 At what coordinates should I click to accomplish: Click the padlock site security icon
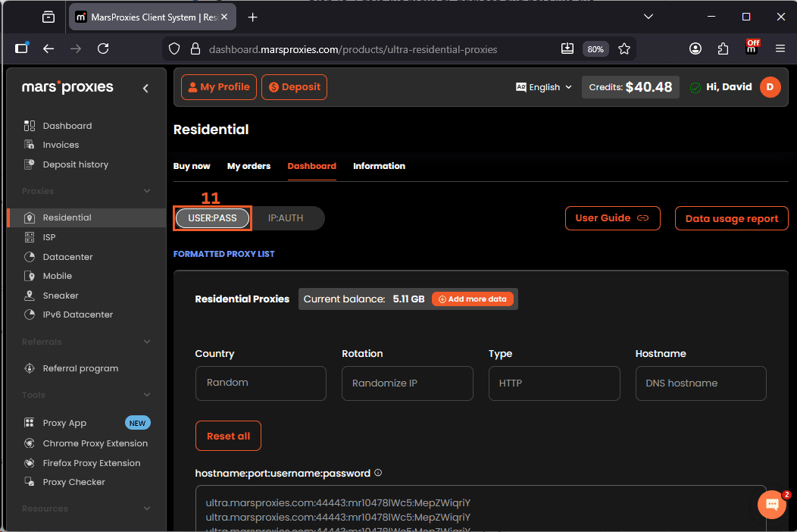tap(195, 49)
